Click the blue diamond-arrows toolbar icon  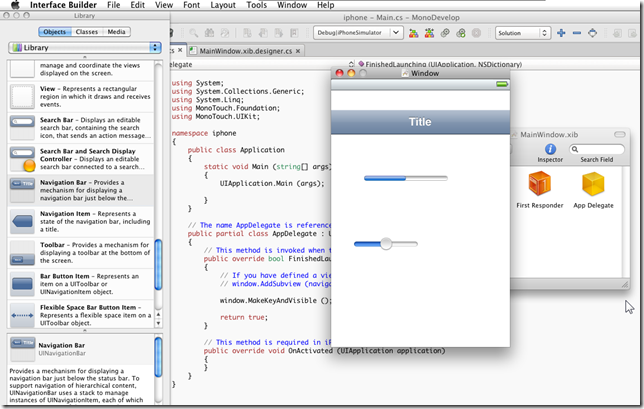click(x=592, y=33)
